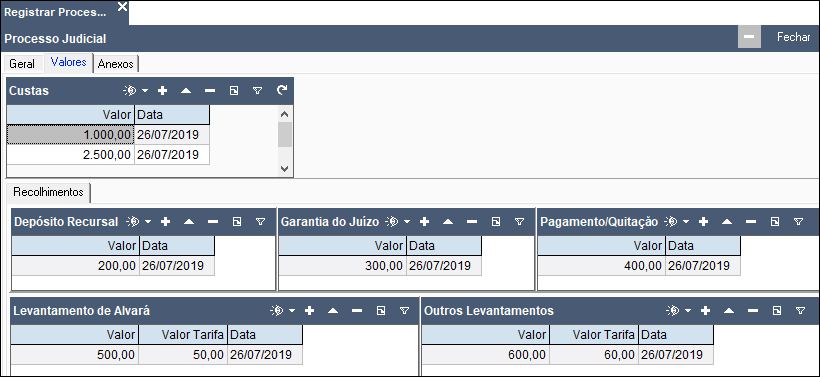Select the 2.500,00 Custas cell

point(71,155)
